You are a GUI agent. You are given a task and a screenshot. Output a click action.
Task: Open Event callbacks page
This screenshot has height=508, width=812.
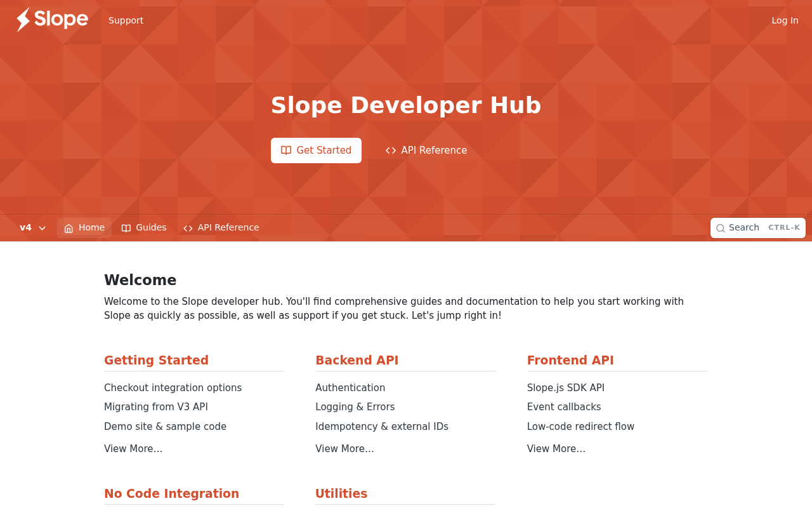click(564, 407)
